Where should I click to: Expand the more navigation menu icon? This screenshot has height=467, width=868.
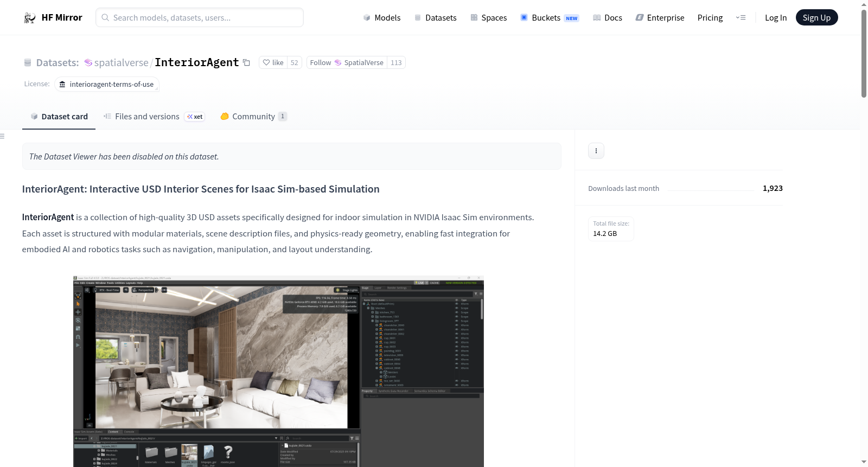coord(741,18)
